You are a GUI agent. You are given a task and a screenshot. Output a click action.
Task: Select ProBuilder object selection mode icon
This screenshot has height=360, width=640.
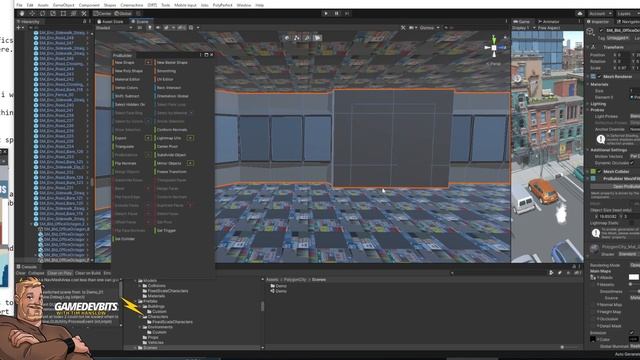(x=287, y=38)
